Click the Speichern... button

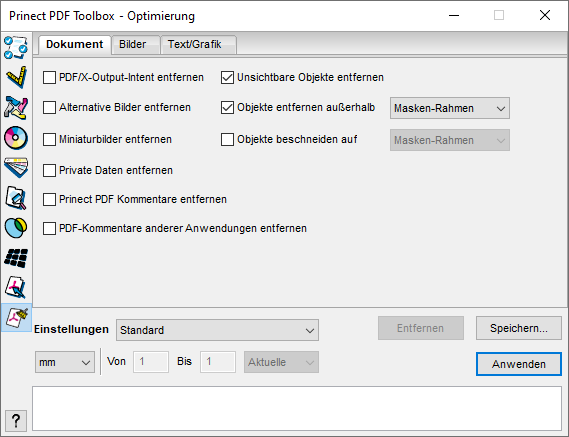[x=519, y=328]
